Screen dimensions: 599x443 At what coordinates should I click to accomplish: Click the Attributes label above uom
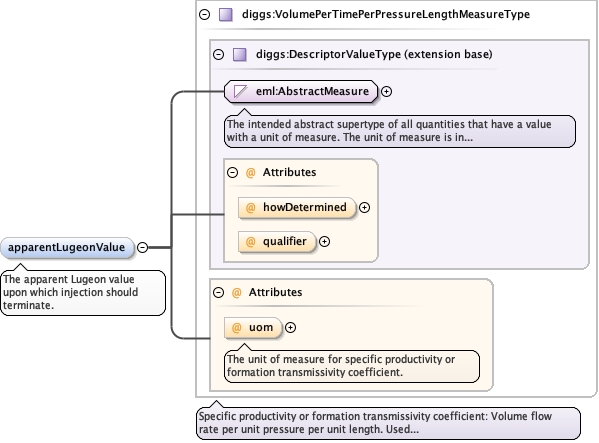tap(275, 293)
